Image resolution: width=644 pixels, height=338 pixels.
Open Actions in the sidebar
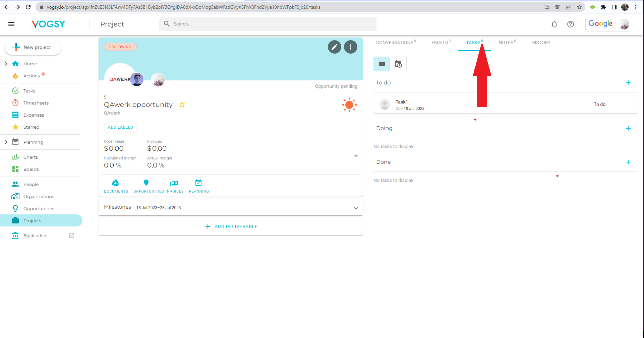click(x=32, y=76)
